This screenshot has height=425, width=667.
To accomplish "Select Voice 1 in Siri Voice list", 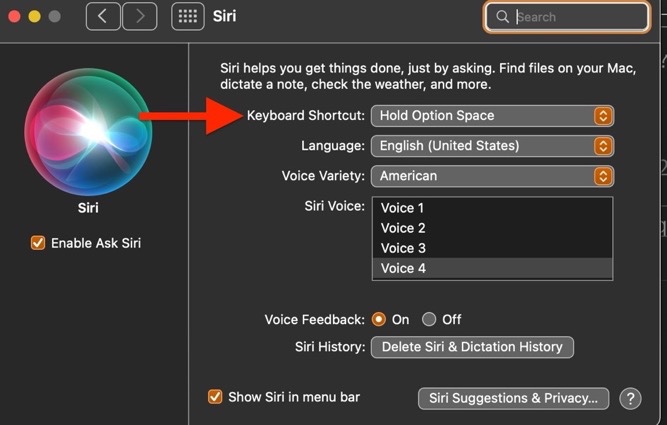I will point(492,208).
